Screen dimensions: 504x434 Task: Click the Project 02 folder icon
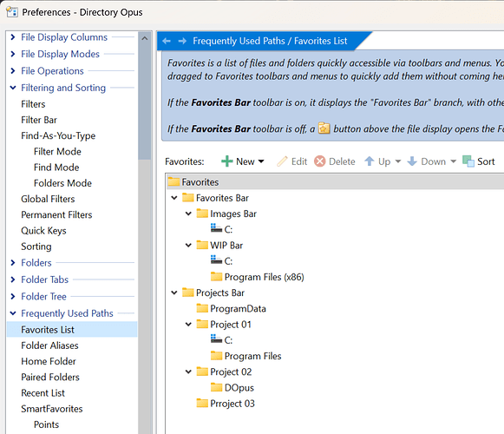[x=202, y=372]
